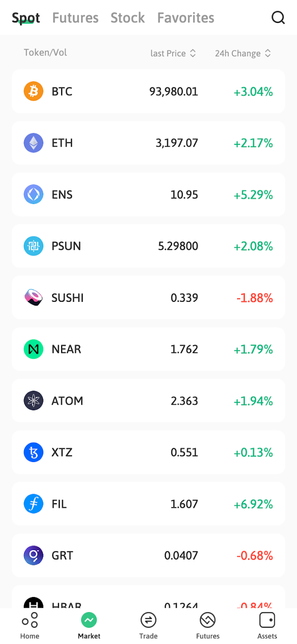Image resolution: width=297 pixels, height=644 pixels.
Task: Open Assets wallet in the bottom navigation
Action: pos(267,625)
